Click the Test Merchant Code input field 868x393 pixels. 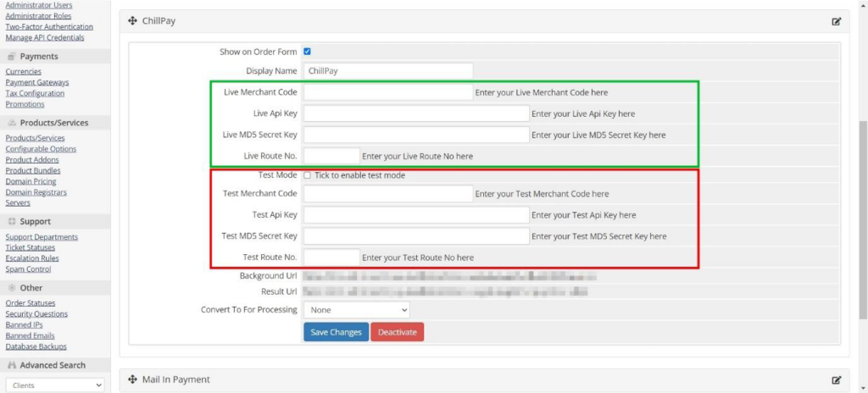(x=388, y=194)
